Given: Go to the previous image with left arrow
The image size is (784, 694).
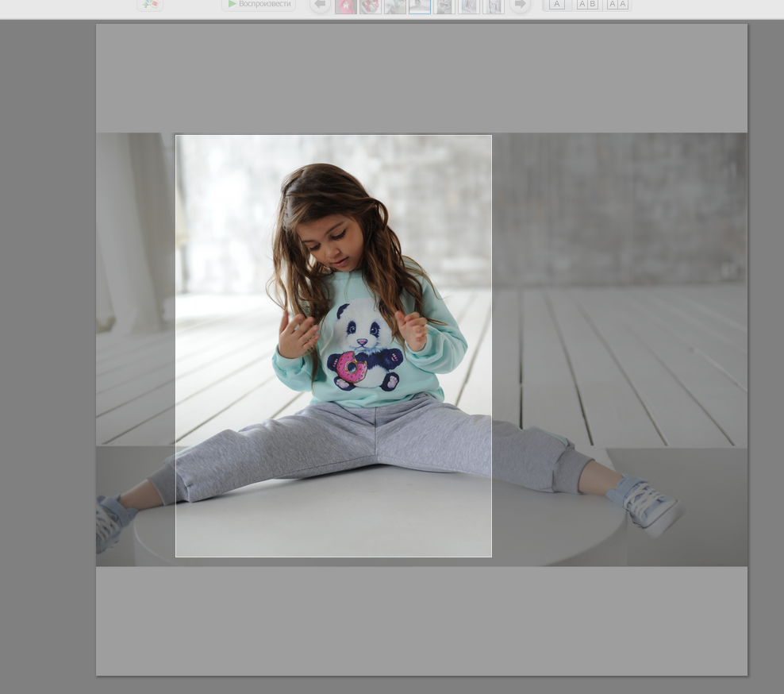Looking at the screenshot, I should pos(320,5).
